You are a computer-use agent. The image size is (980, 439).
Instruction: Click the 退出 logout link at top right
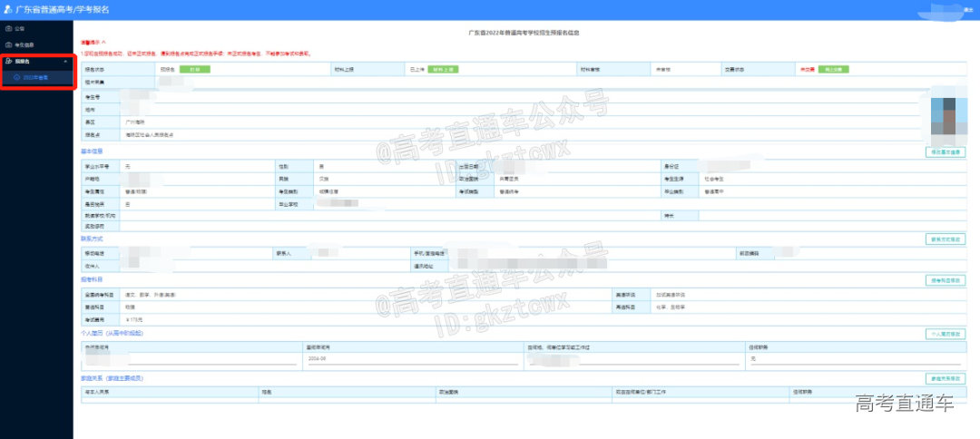point(968,11)
